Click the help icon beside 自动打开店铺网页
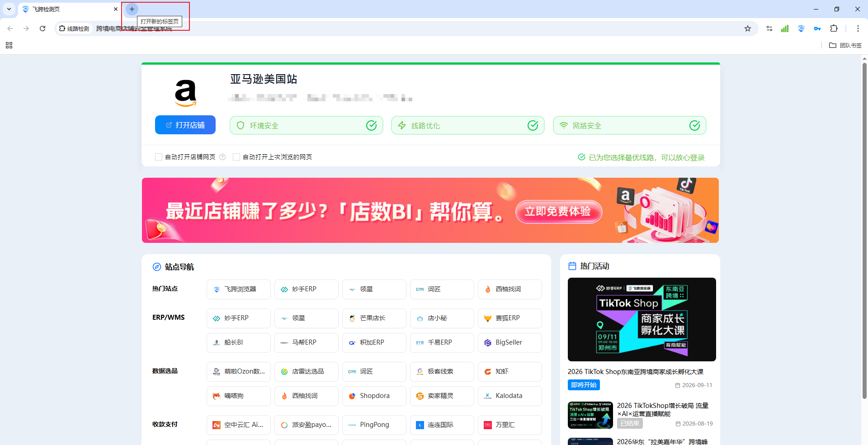The image size is (868, 445). (x=222, y=157)
